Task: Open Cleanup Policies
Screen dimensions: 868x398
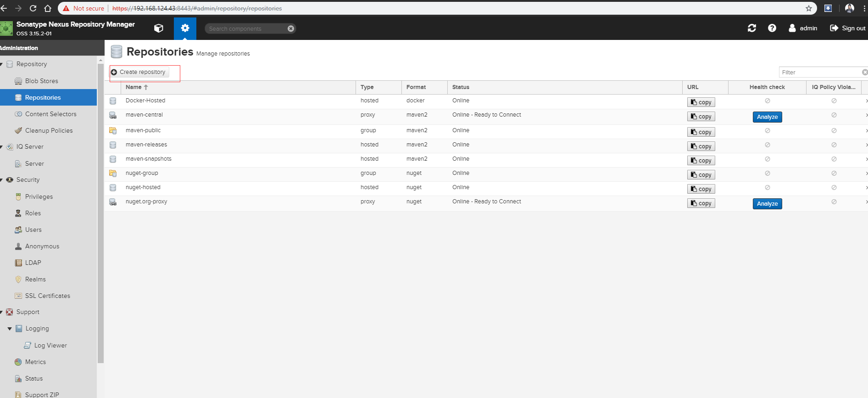Action: pyautogui.click(x=48, y=130)
